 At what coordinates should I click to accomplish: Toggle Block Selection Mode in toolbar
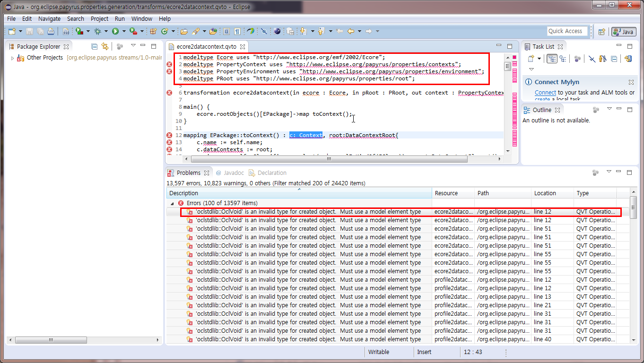pos(226,31)
